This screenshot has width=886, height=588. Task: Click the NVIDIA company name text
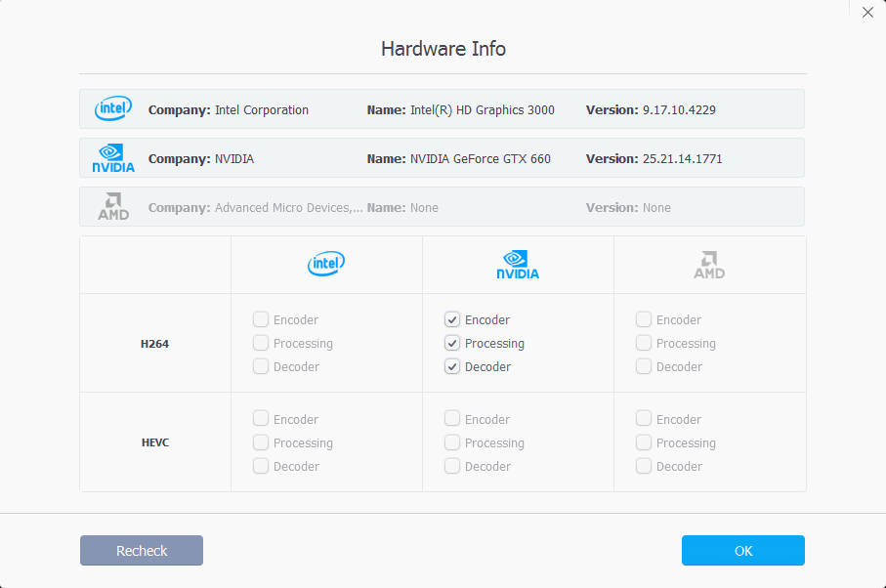(234, 158)
